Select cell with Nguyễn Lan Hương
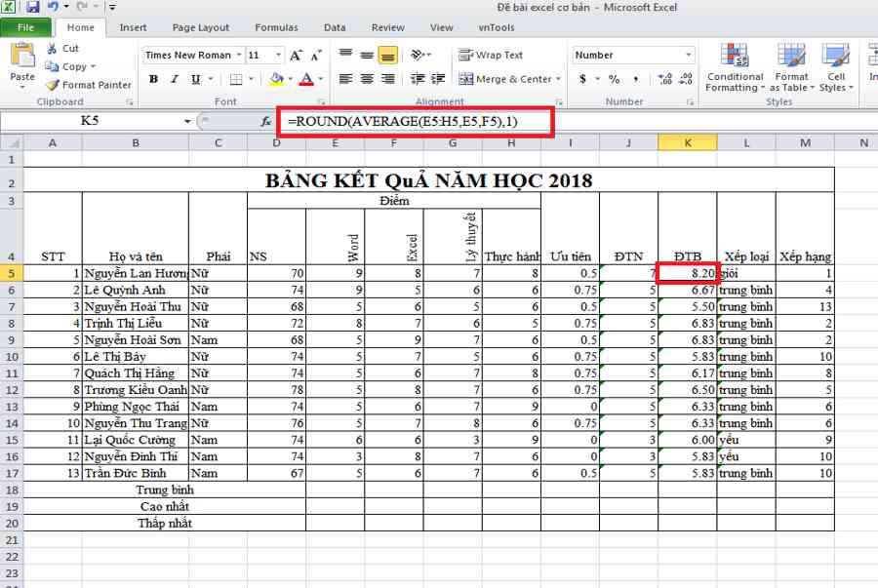Viewport: 878px width, 588px height. (136, 273)
